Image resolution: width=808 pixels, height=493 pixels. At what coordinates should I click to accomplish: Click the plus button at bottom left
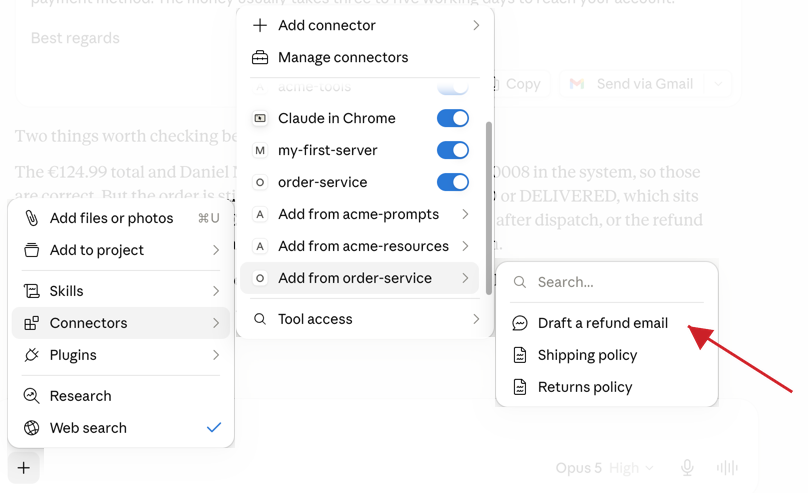coord(24,468)
